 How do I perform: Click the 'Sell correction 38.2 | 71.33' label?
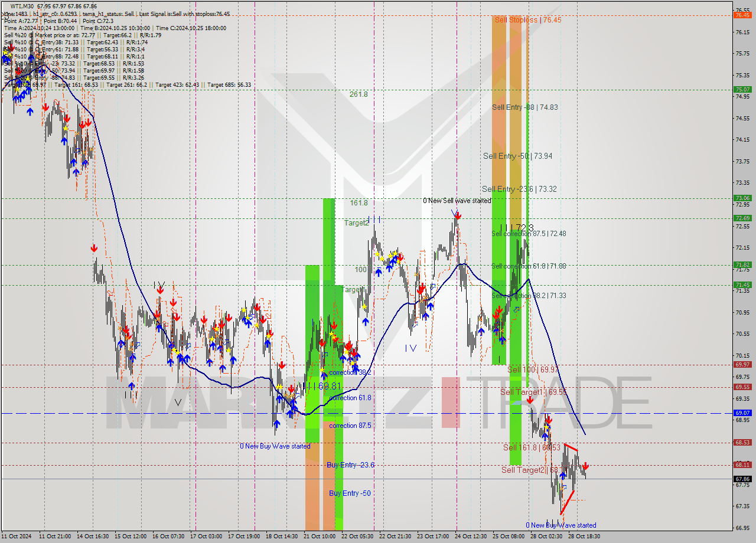coord(529,296)
